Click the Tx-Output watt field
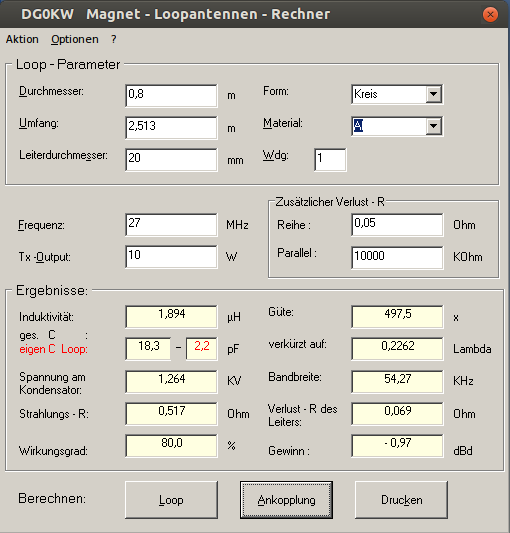 pyautogui.click(x=171, y=257)
